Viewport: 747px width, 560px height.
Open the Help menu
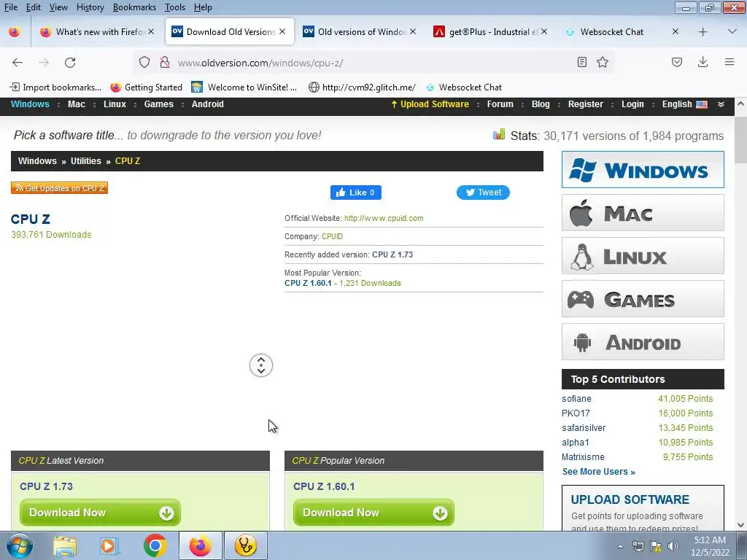[203, 7]
